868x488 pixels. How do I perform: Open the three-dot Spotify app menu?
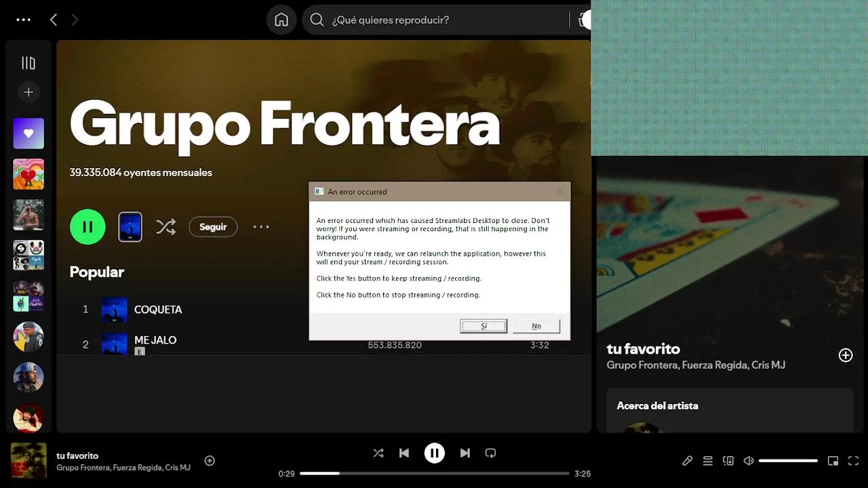click(24, 20)
